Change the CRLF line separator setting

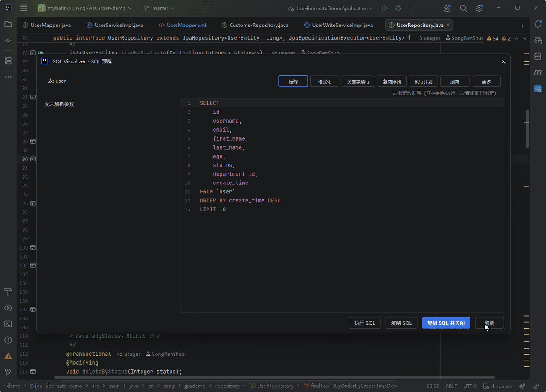(451, 386)
